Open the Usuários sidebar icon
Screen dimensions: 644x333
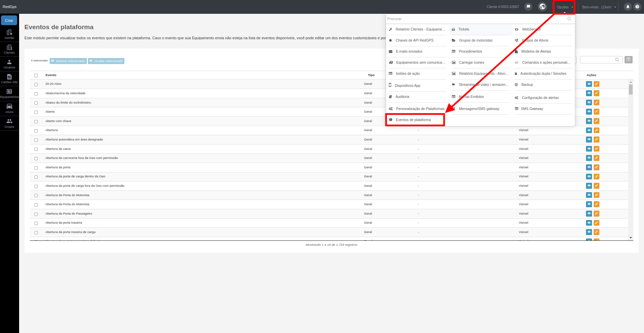(9, 64)
